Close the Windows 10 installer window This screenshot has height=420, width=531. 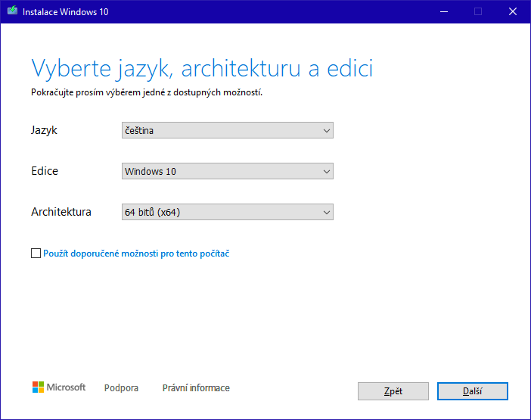tap(513, 11)
